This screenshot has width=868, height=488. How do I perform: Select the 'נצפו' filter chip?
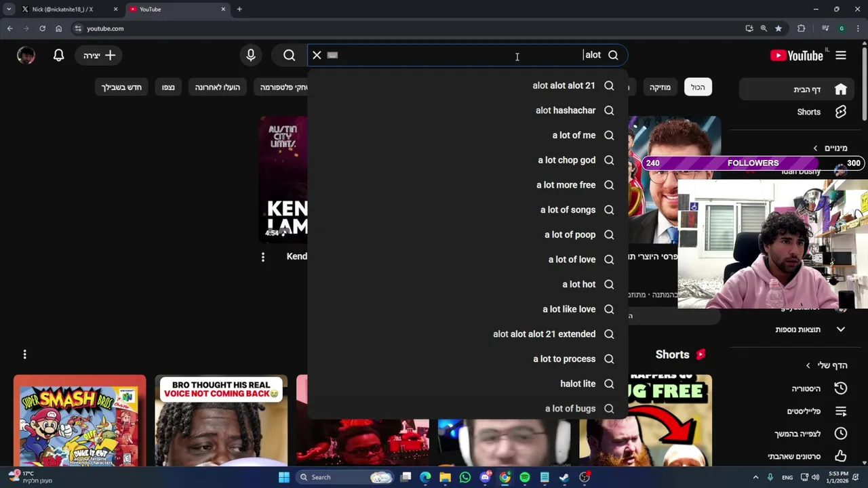click(x=168, y=87)
